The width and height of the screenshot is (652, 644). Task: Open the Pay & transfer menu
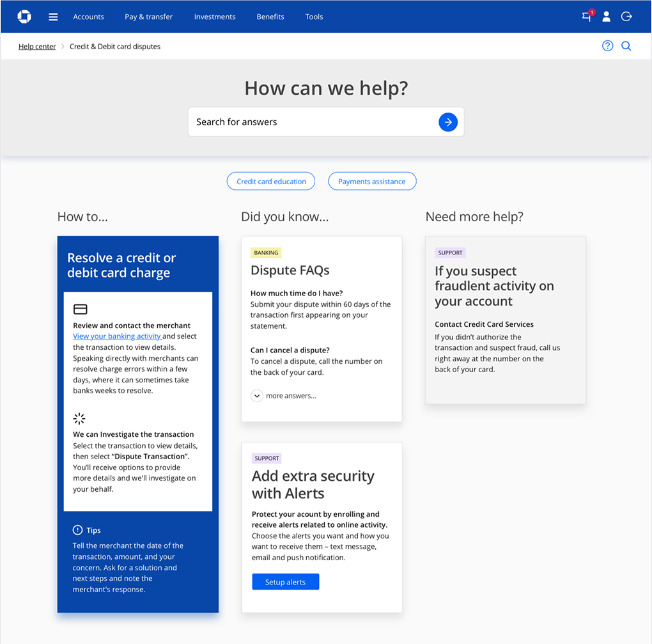148,17
